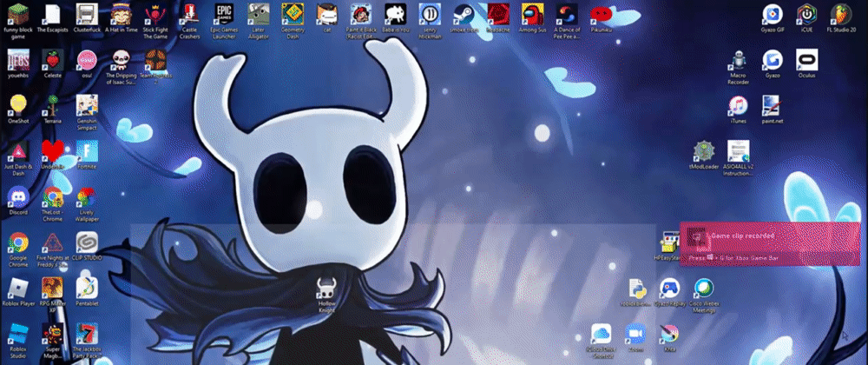Select the senry htickman shortcut
The width and height of the screenshot is (868, 365).
pos(431,21)
